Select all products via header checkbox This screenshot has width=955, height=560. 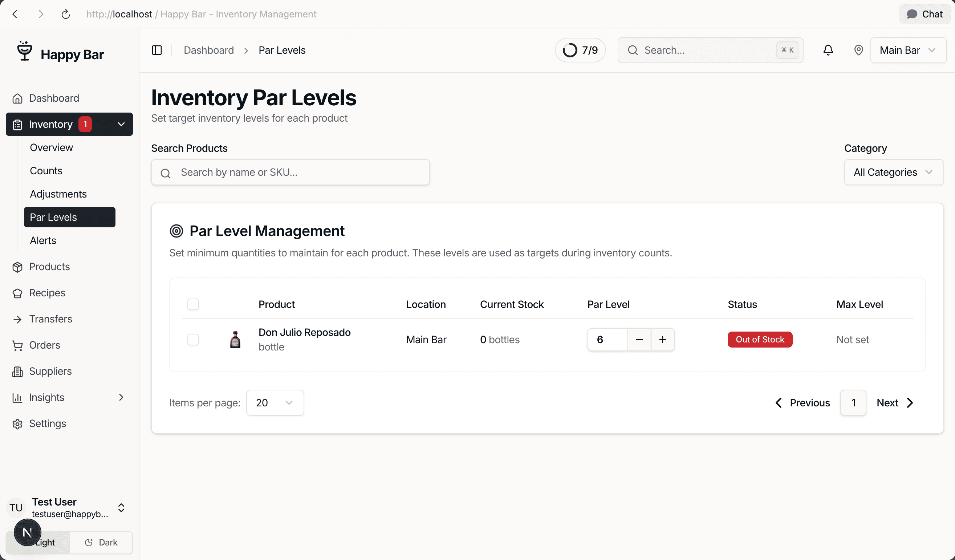point(193,304)
